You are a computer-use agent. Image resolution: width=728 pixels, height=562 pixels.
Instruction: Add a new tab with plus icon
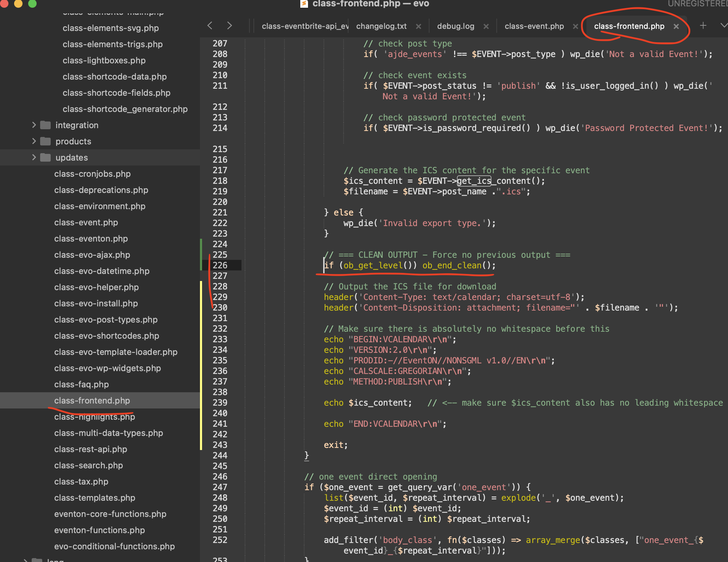[703, 26]
